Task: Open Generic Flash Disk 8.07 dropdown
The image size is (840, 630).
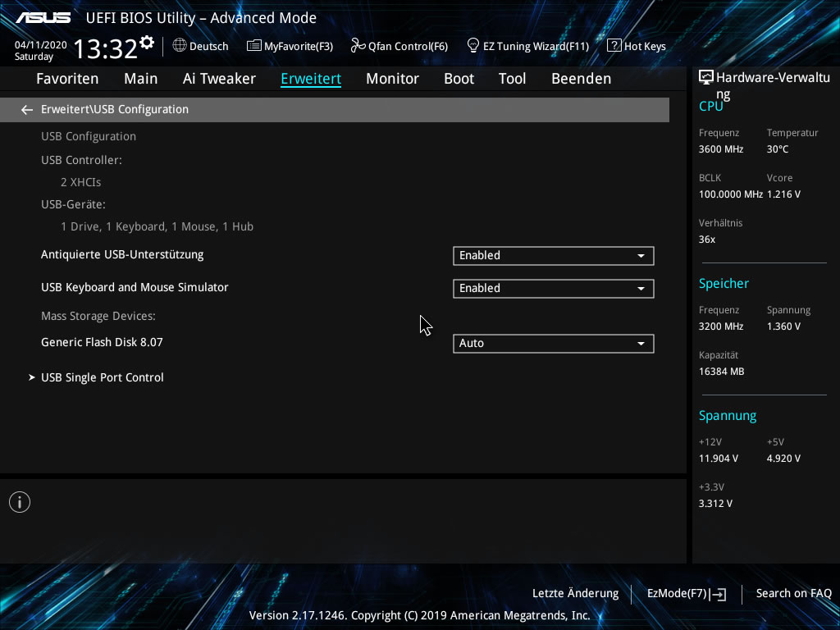Action: 554,344
